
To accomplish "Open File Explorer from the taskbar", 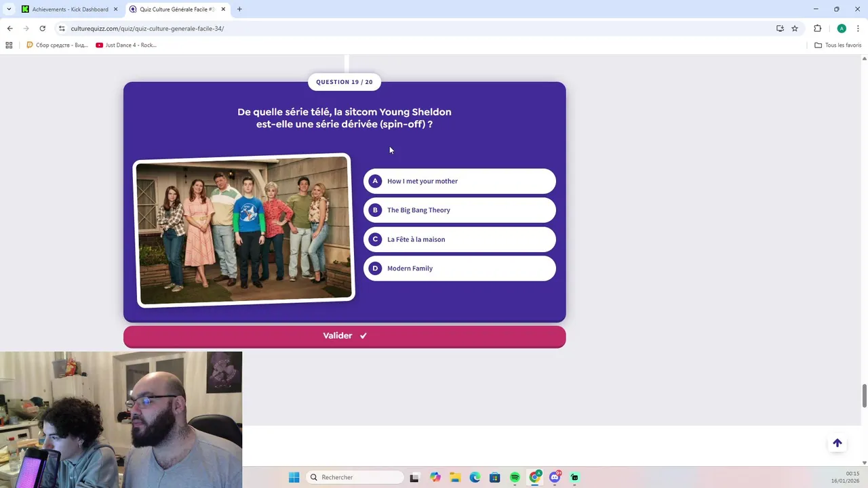I will point(454,477).
